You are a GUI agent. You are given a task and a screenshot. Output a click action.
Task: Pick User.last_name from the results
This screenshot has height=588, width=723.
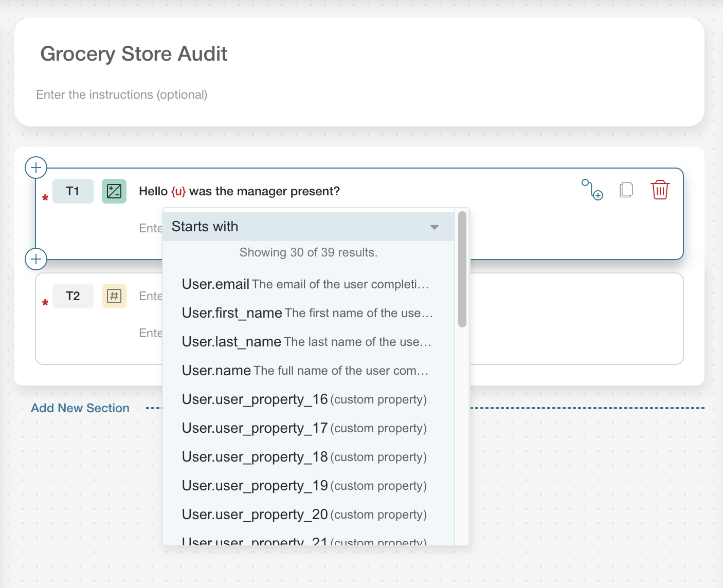(306, 342)
